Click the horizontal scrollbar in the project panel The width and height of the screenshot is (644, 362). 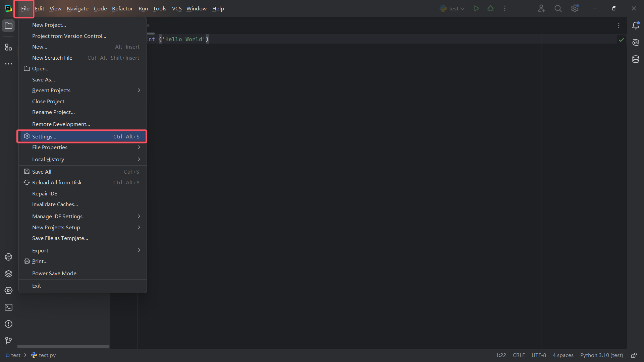click(x=63, y=347)
